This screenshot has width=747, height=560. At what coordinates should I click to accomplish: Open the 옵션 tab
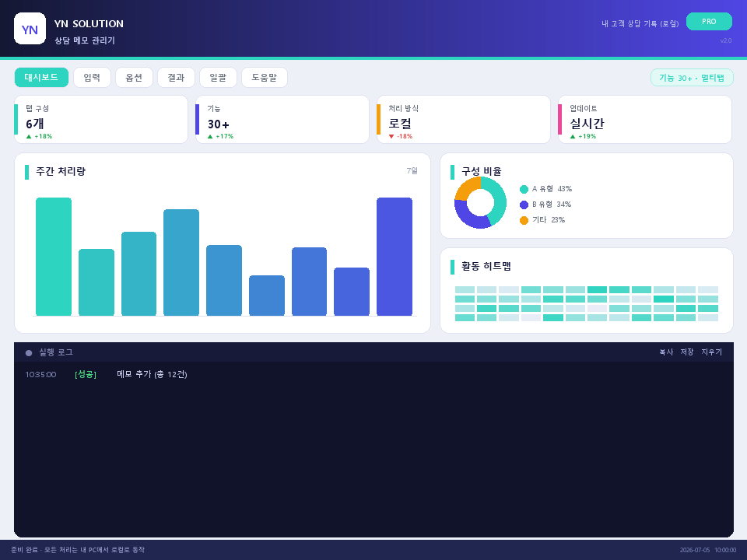(x=134, y=77)
